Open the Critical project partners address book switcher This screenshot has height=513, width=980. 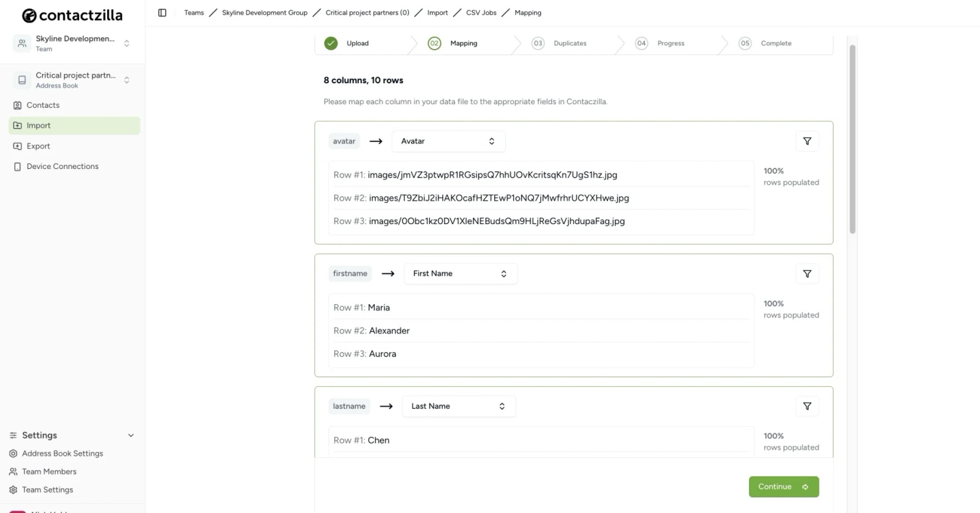pyautogui.click(x=73, y=80)
